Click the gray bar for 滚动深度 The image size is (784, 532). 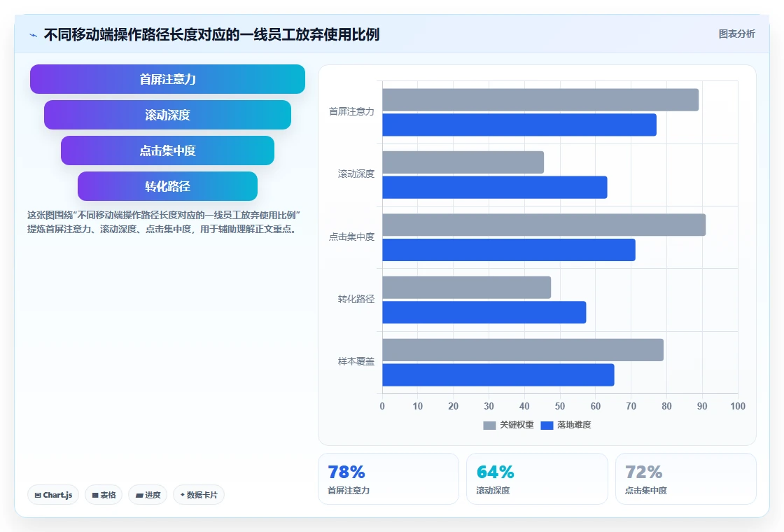[x=463, y=162]
